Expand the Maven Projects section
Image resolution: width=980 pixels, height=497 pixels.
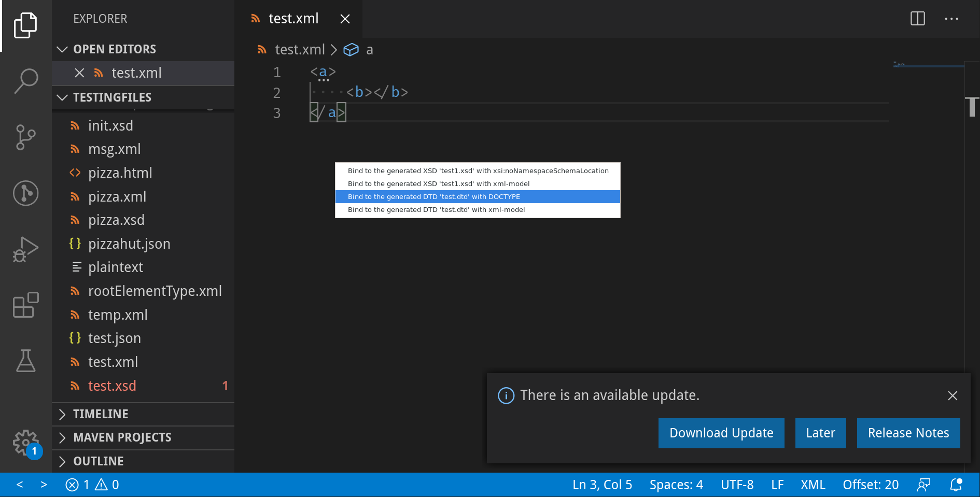143,437
